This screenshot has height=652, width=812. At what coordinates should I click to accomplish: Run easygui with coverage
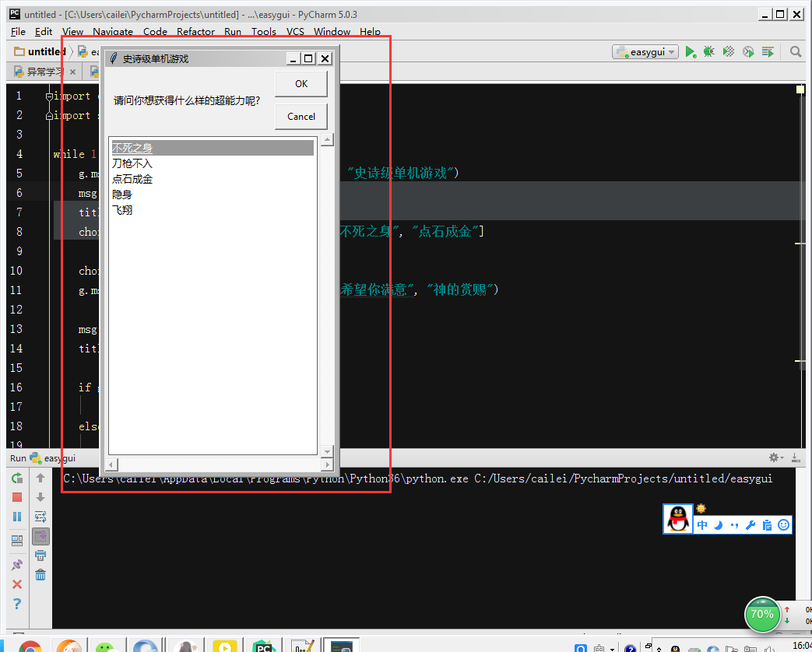point(729,51)
